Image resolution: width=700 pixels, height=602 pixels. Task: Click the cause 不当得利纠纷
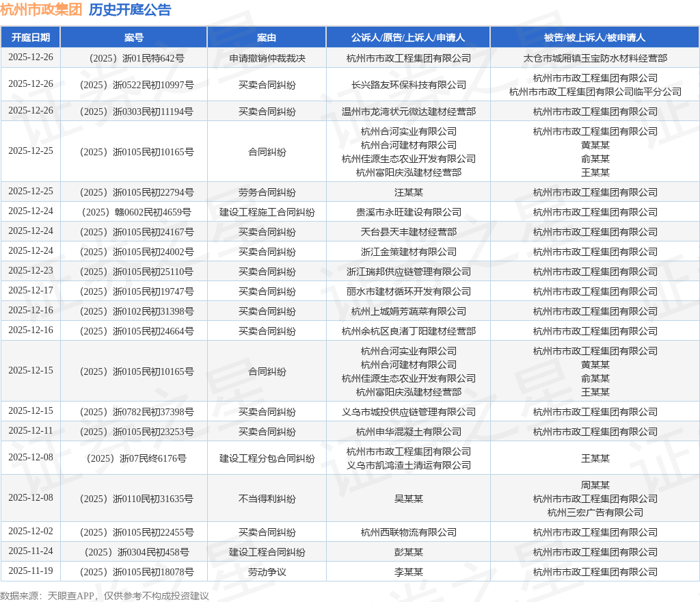[x=267, y=499]
